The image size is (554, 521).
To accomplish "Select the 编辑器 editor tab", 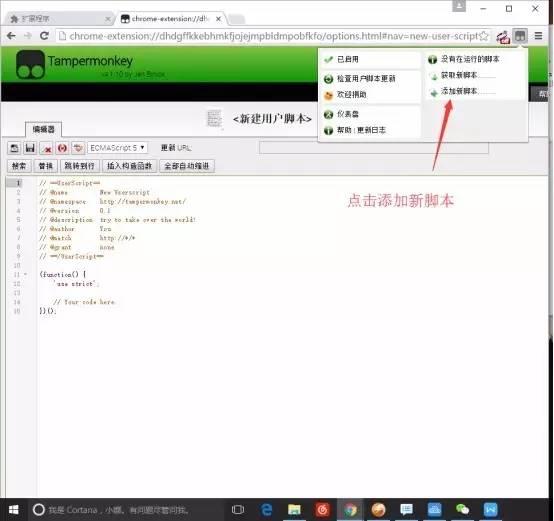I will [43, 129].
